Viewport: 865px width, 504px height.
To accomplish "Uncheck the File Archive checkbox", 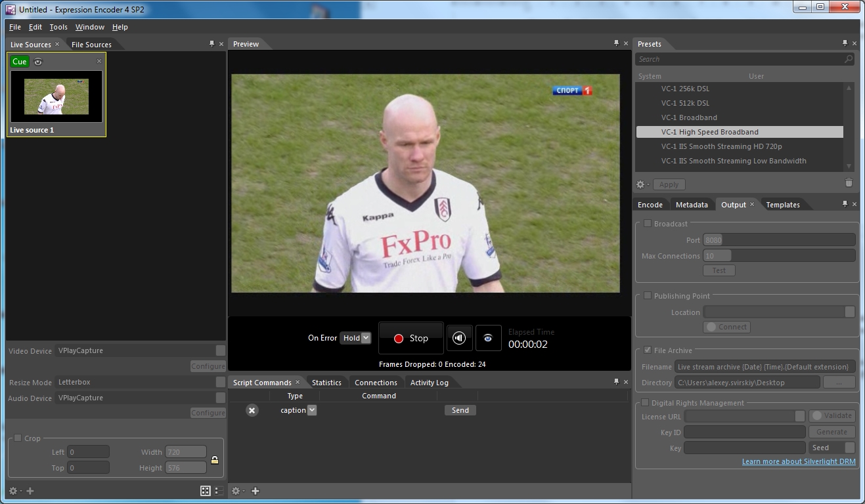I will [648, 350].
